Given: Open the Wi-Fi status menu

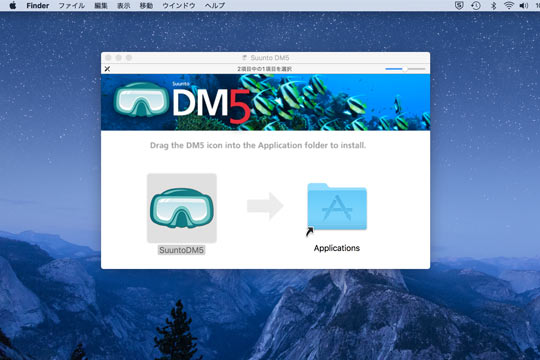Looking at the screenshot, I should pos(509,6).
